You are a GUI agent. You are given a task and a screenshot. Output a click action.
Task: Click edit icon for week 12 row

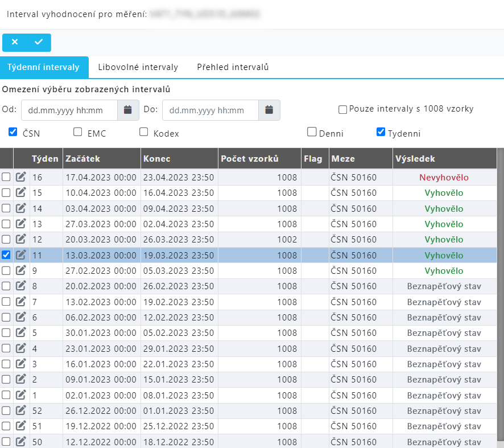pyautogui.click(x=21, y=239)
